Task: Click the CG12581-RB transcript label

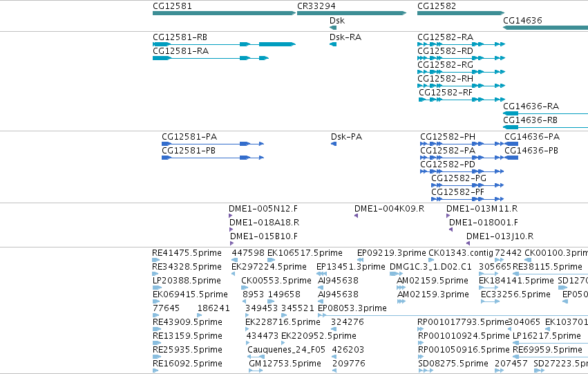Action: click(x=180, y=37)
